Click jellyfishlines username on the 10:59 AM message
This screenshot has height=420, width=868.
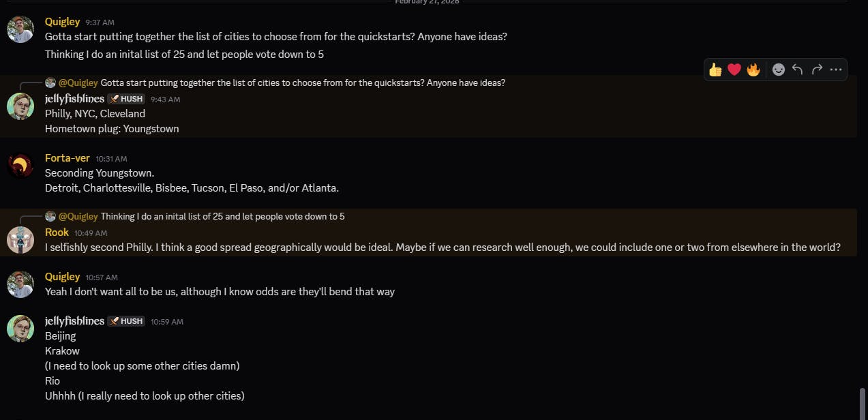74,321
